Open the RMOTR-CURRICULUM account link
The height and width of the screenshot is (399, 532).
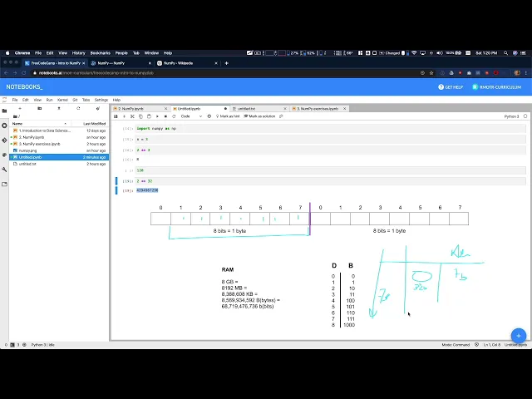497,87
